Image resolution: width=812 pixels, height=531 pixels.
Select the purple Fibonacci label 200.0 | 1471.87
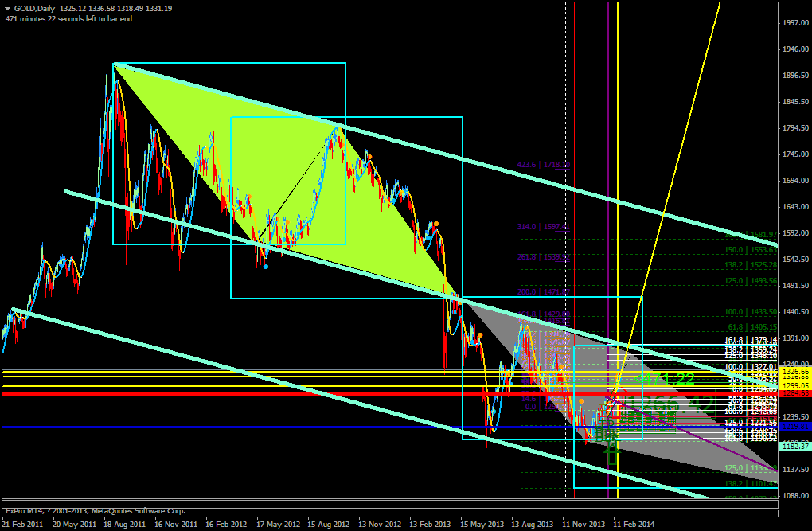click(543, 292)
